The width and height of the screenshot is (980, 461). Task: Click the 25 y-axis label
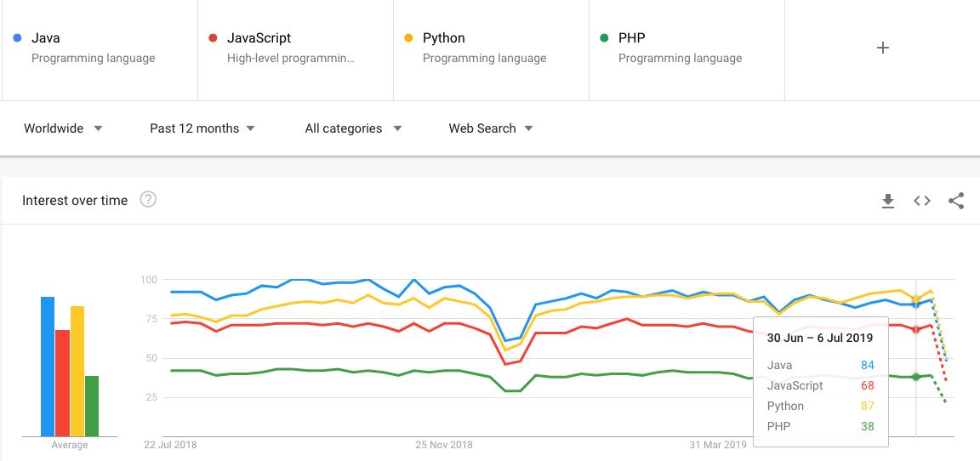[152, 397]
